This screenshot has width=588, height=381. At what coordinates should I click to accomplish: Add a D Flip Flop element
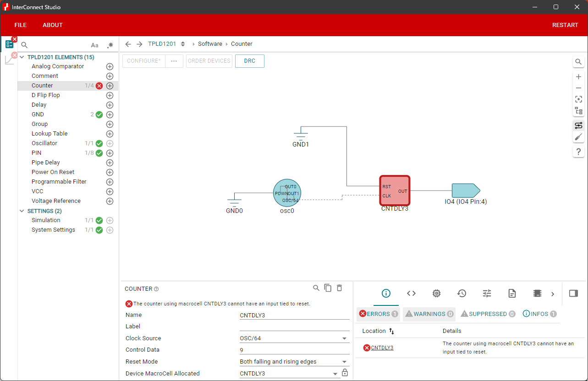click(110, 95)
